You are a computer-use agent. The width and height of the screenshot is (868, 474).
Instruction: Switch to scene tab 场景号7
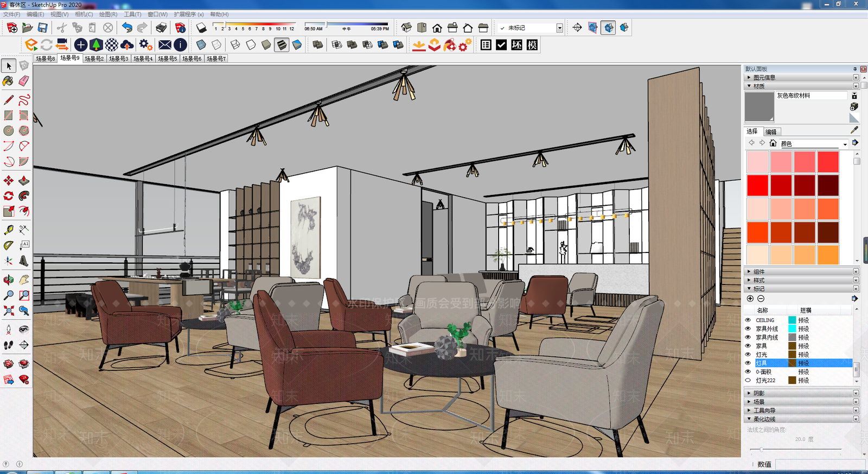pos(216,59)
